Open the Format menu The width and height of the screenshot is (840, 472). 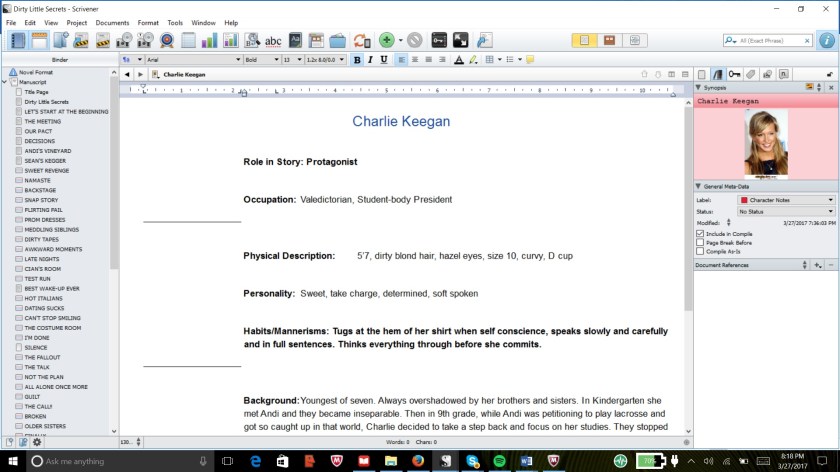148,22
